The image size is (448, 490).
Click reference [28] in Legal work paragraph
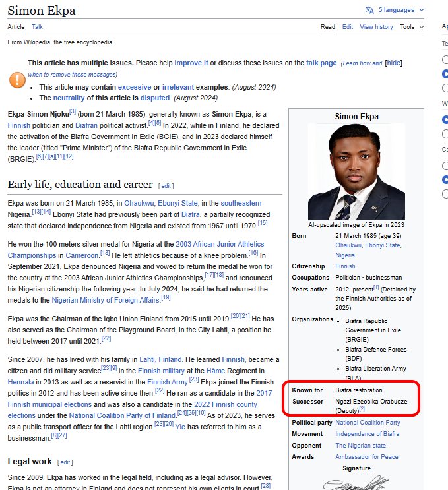265,485
